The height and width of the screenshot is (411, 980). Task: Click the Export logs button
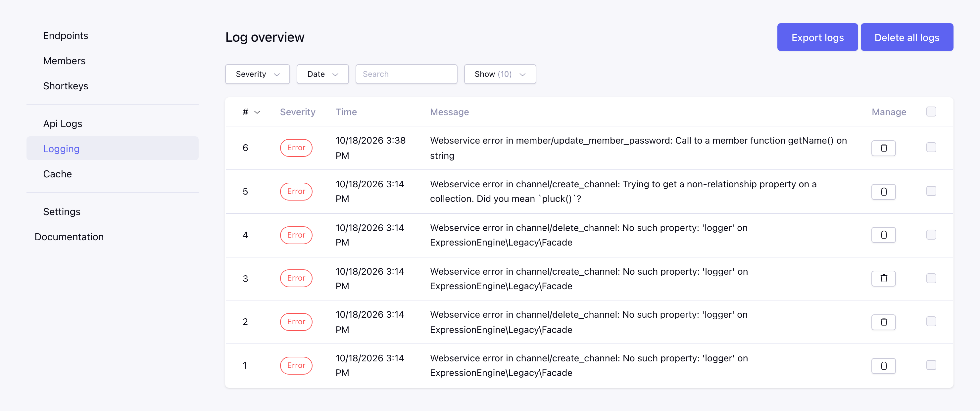(817, 37)
